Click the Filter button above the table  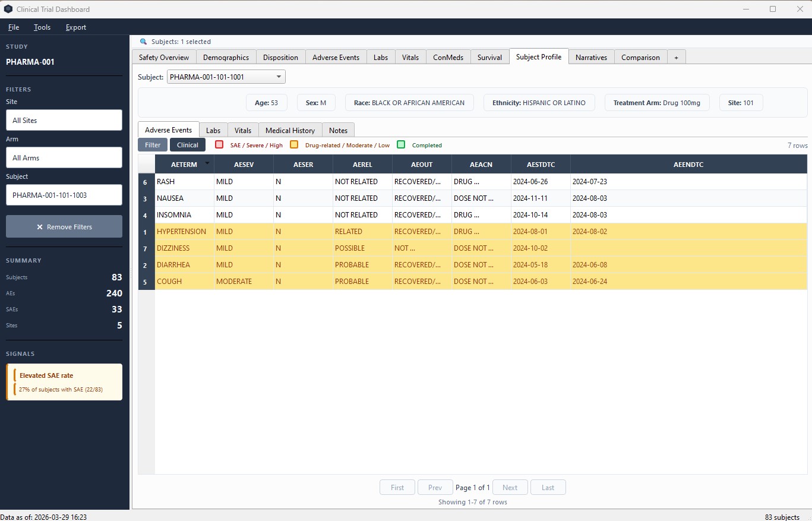click(x=153, y=144)
